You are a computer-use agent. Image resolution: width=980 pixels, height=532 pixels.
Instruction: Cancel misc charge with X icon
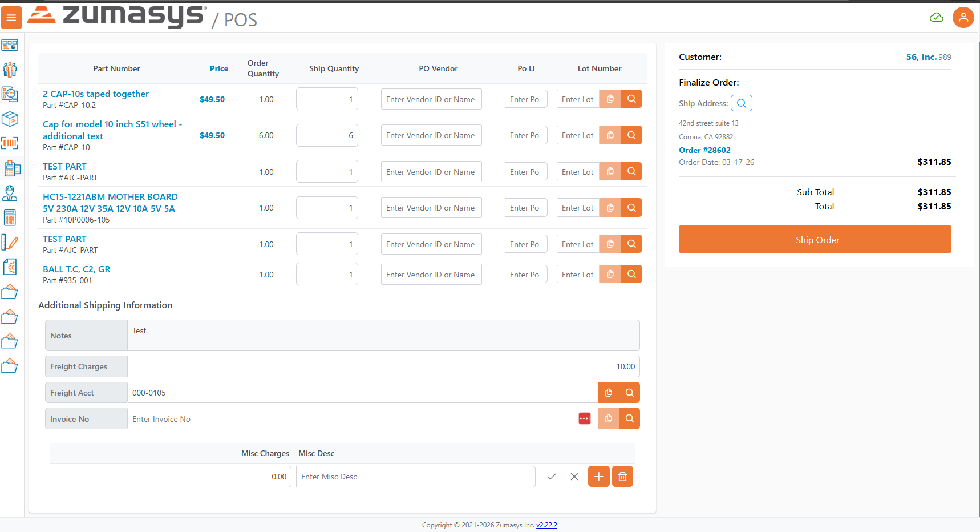coord(574,477)
